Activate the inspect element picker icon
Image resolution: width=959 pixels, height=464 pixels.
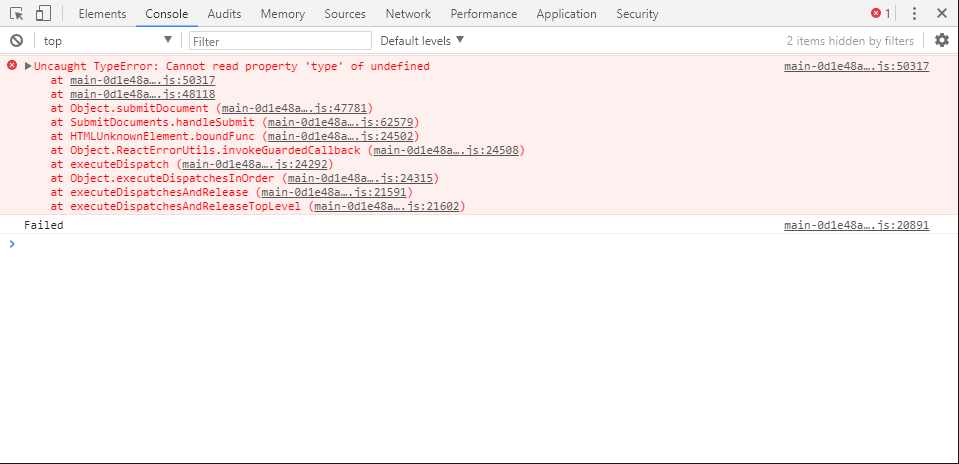pos(17,13)
